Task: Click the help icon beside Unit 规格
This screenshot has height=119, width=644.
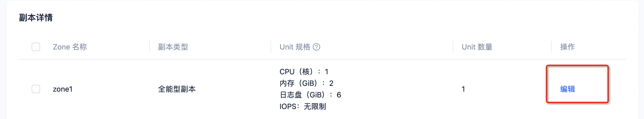Action: coord(316,47)
